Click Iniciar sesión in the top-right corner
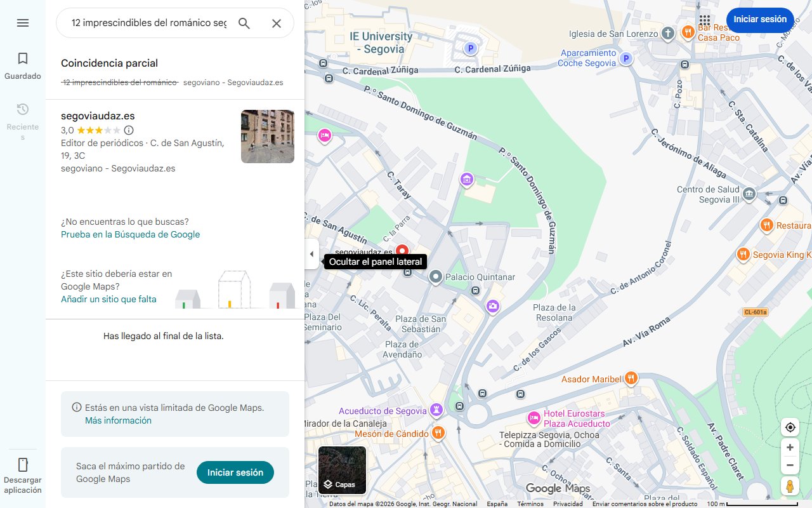This screenshot has height=508, width=812. (x=760, y=20)
